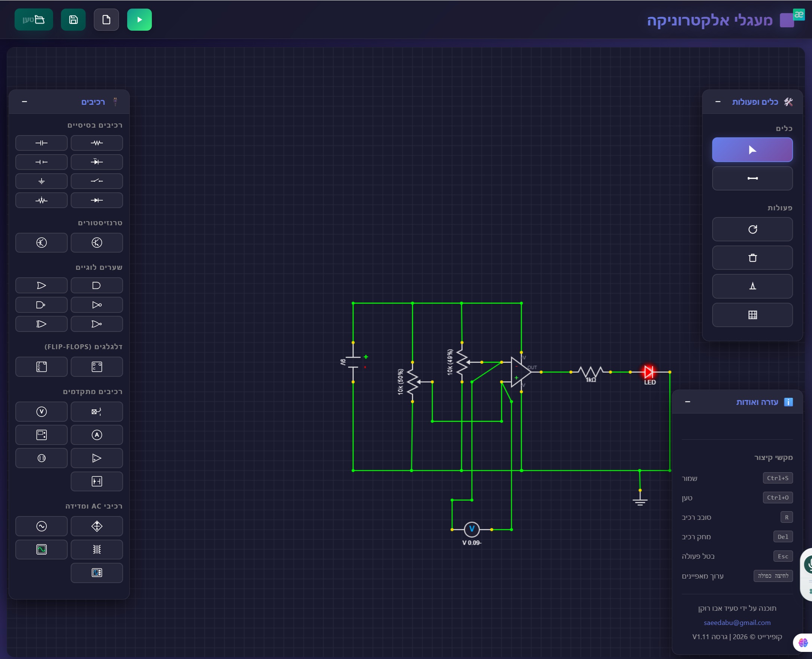Screen dimensions: 812x659
Task: Collapse the רכיבים components panel
Action: (24, 101)
